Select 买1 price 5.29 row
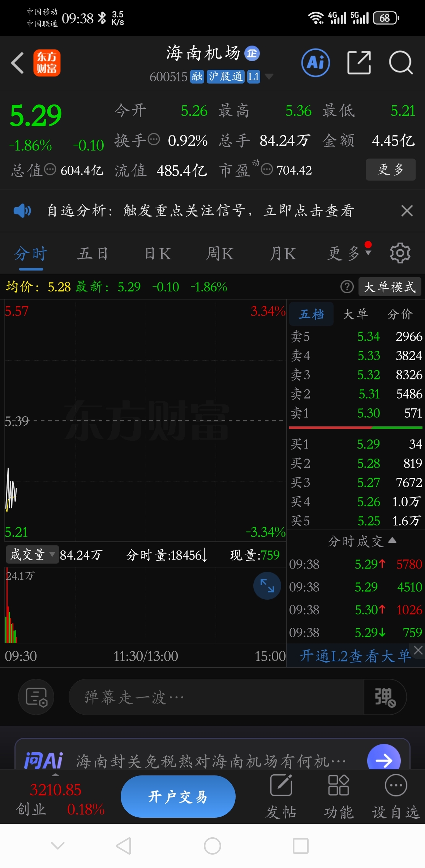 coord(356,444)
